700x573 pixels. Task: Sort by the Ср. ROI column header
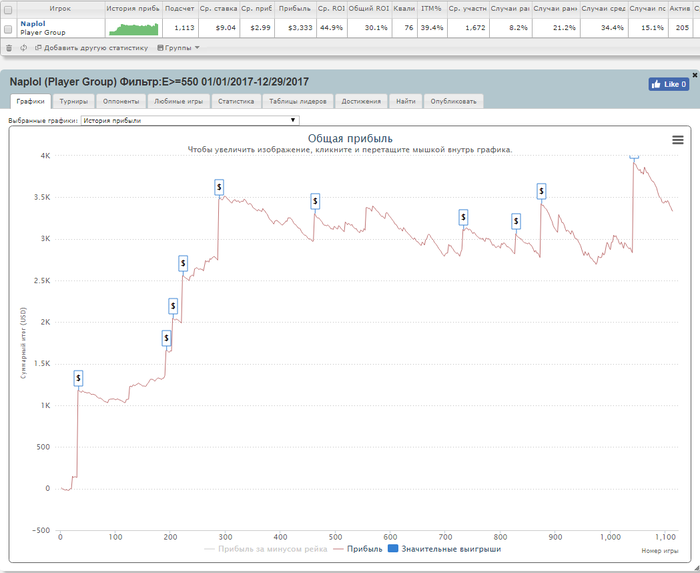[331, 8]
